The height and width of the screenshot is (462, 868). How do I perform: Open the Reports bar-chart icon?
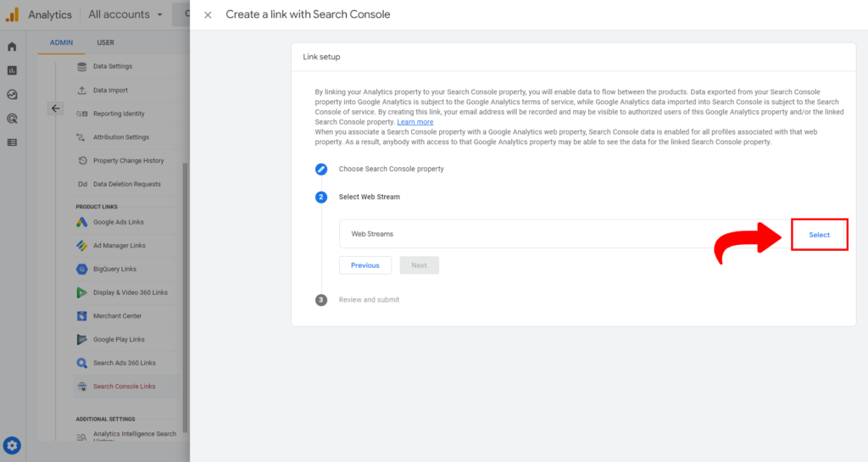click(12, 70)
